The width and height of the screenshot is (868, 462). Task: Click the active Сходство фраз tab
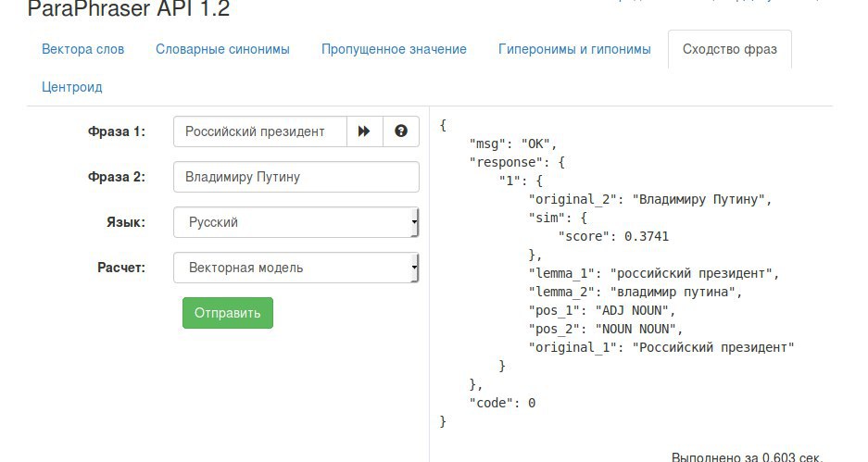(x=730, y=49)
